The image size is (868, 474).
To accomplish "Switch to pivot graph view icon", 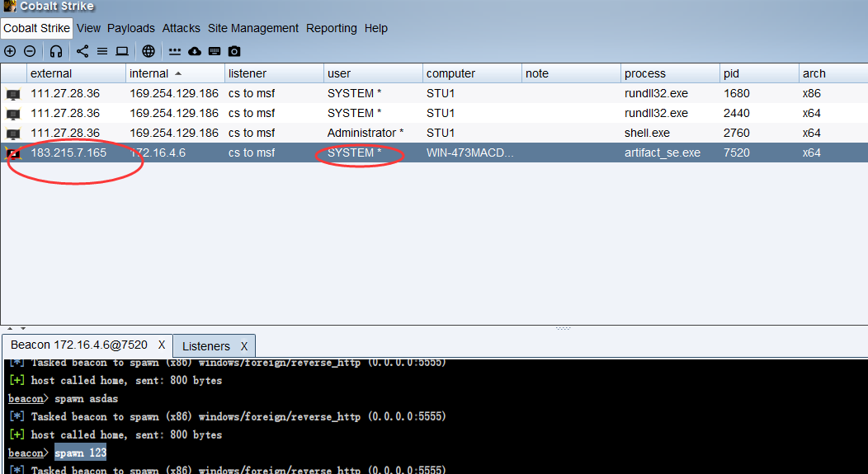I will click(83, 51).
